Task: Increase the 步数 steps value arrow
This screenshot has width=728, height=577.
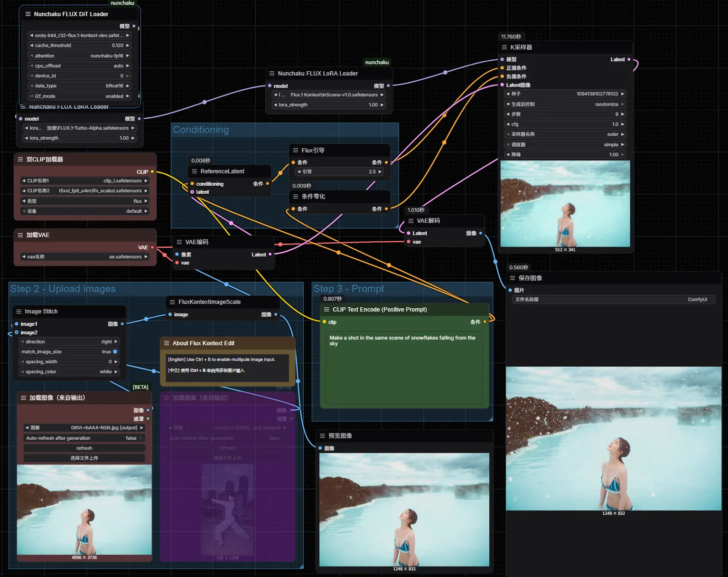Action: (x=623, y=114)
